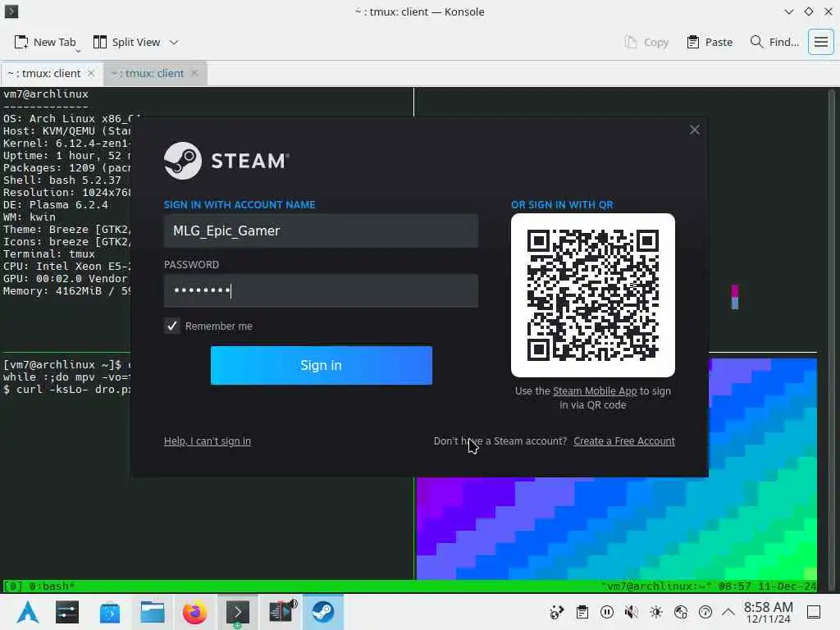Open the Arch Linux application launcher
840x630 pixels.
pyautogui.click(x=27, y=612)
